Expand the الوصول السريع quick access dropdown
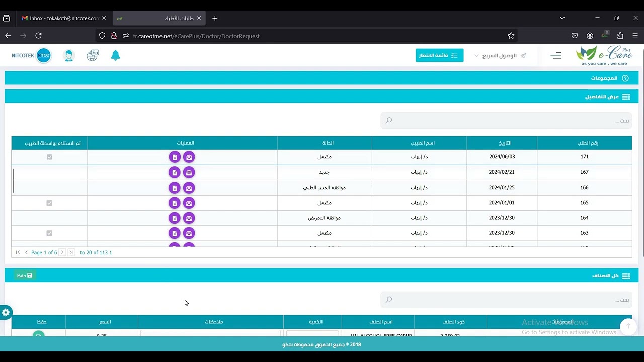This screenshot has width=644, height=362. 500,56
